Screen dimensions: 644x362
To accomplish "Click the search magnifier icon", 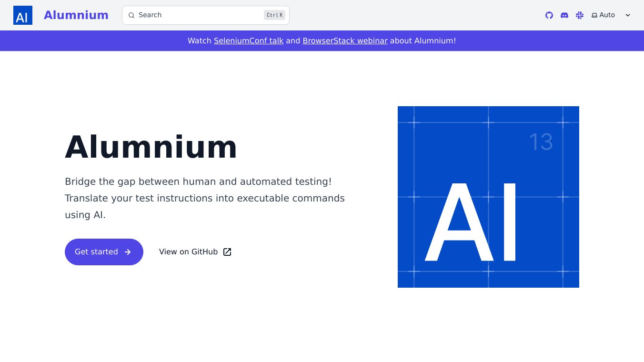I will [131, 15].
